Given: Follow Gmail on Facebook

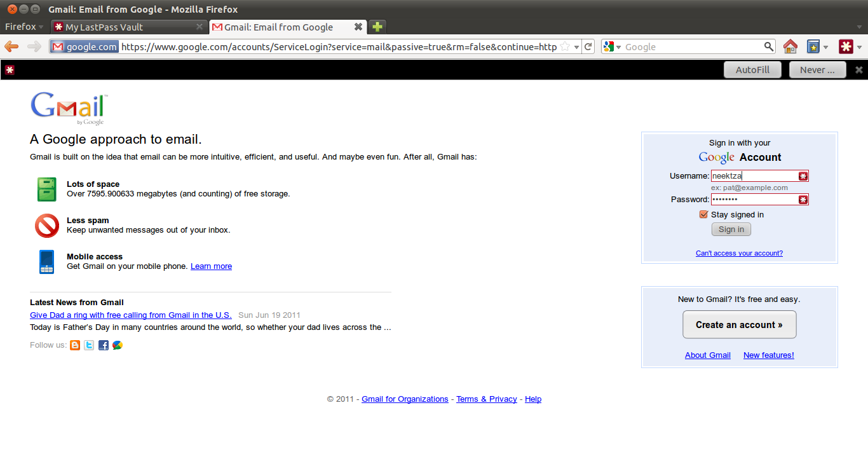Looking at the screenshot, I should click(x=104, y=345).
